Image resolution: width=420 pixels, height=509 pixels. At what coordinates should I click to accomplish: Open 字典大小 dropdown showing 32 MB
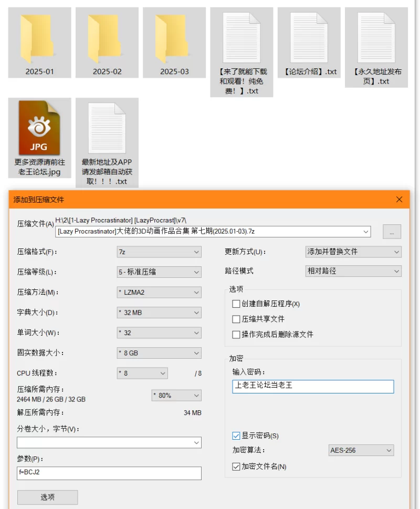coord(159,313)
